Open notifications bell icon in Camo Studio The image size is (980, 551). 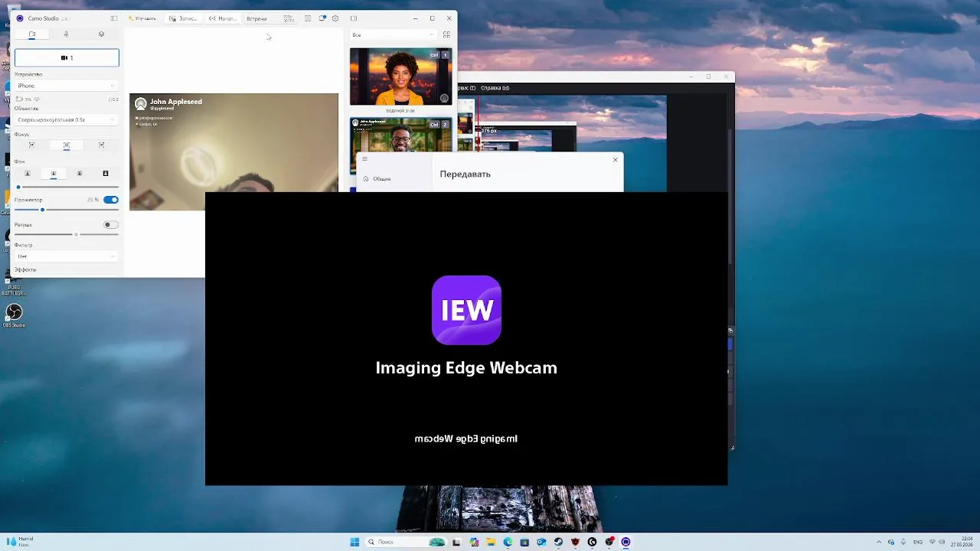(x=322, y=18)
